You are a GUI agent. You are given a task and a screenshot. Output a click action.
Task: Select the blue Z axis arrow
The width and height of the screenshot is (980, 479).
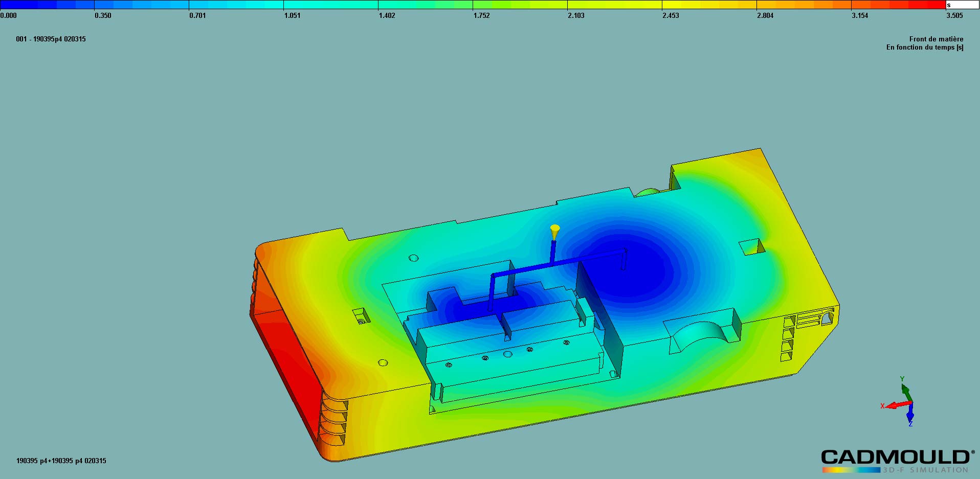pos(910,413)
